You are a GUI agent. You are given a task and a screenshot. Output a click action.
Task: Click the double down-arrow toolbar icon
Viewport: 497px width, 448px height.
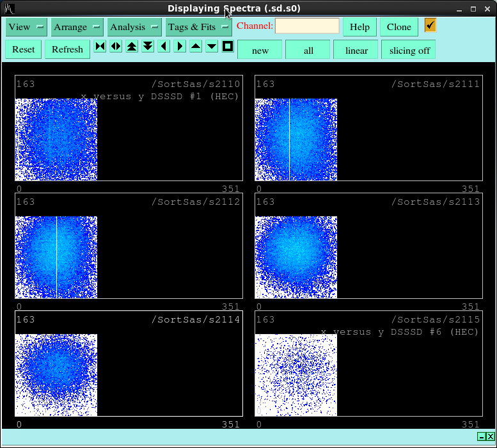coord(148,46)
